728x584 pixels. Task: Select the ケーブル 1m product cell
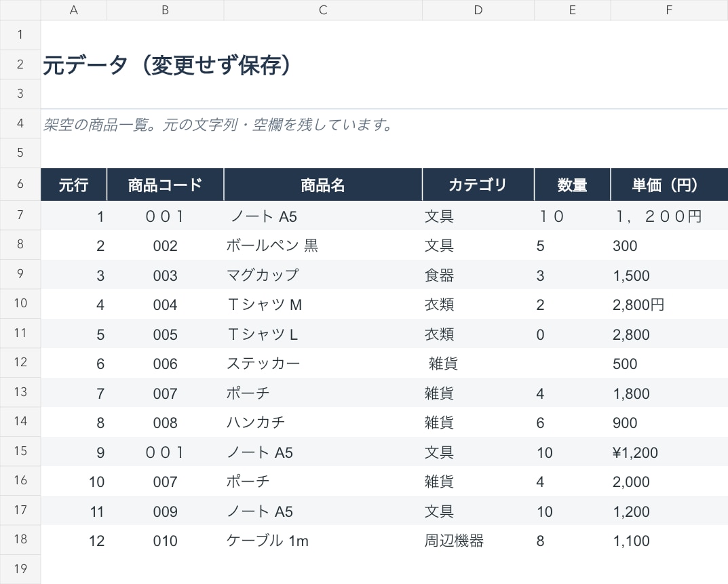(323, 541)
